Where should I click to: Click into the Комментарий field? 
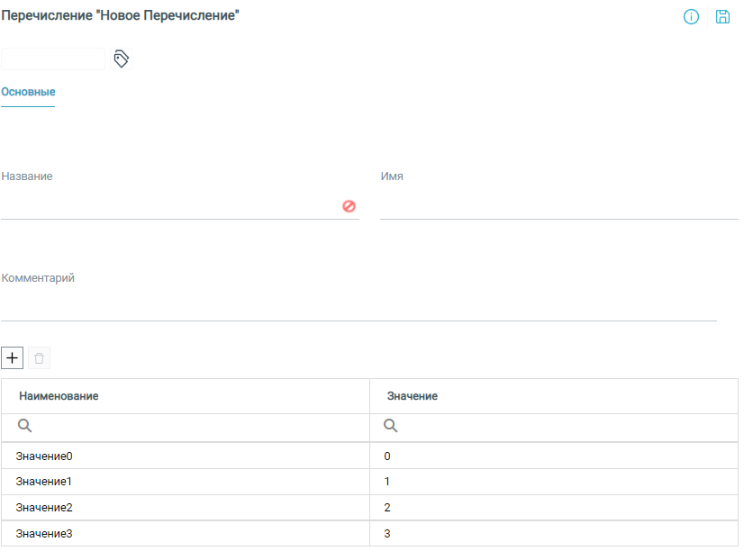(358, 308)
